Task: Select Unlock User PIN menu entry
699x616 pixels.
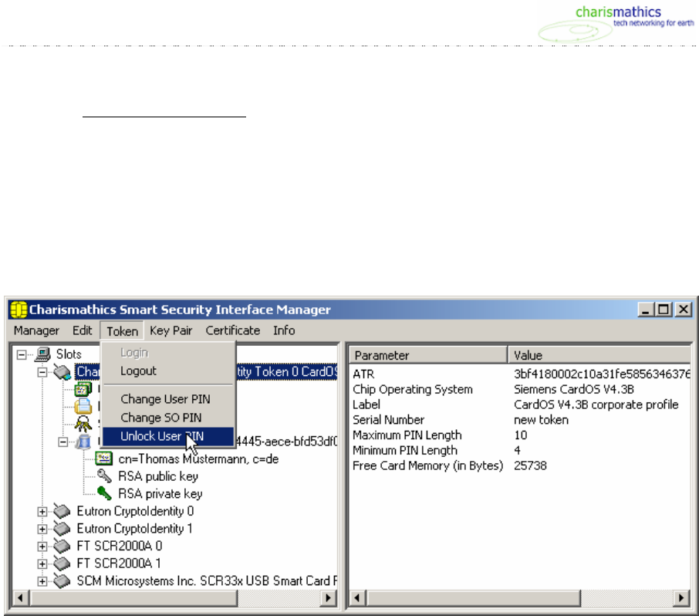Action: click(x=168, y=436)
